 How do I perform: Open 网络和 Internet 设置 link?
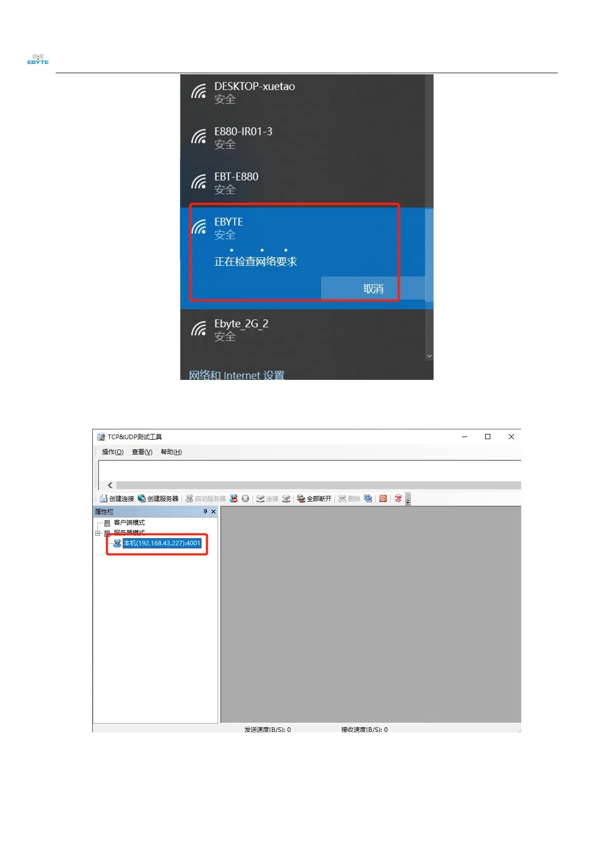point(237,375)
